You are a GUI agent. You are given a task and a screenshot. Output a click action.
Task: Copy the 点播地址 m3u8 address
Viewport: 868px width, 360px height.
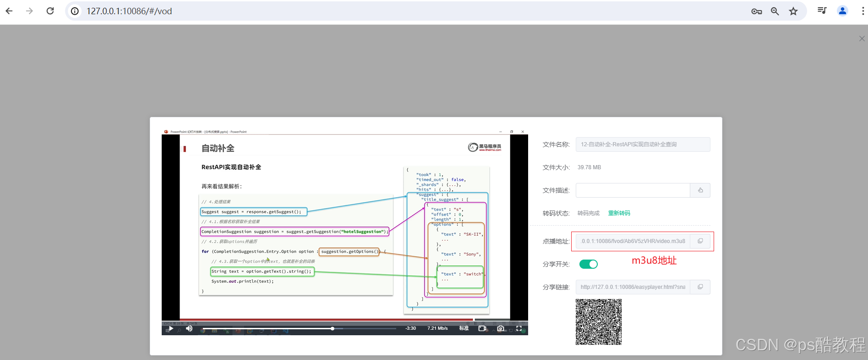pyautogui.click(x=700, y=241)
